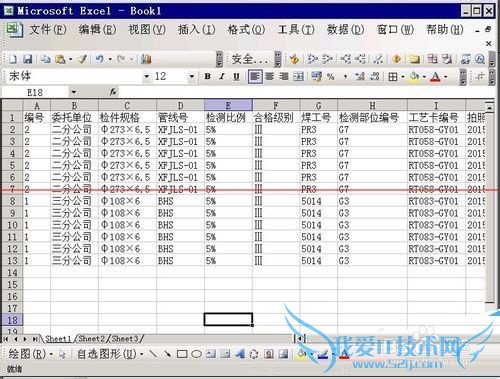Toggle bold formatting
This screenshot has height=379, width=500.
pyautogui.click(x=207, y=77)
